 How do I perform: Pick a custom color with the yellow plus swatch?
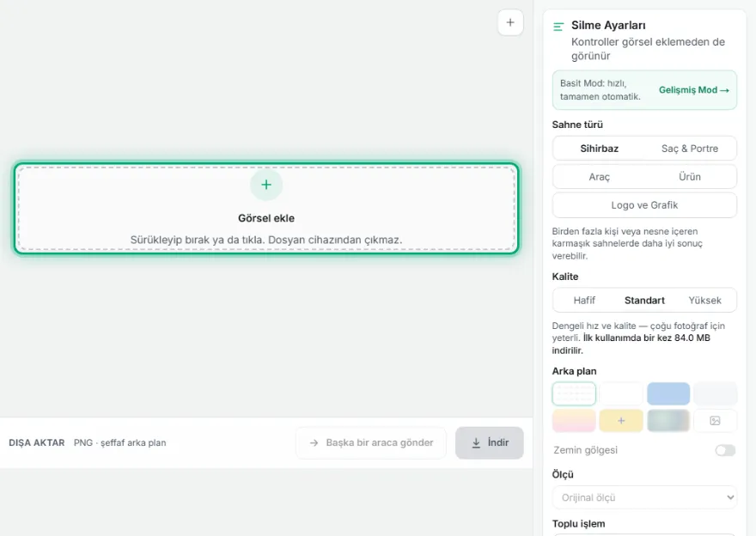coord(621,421)
